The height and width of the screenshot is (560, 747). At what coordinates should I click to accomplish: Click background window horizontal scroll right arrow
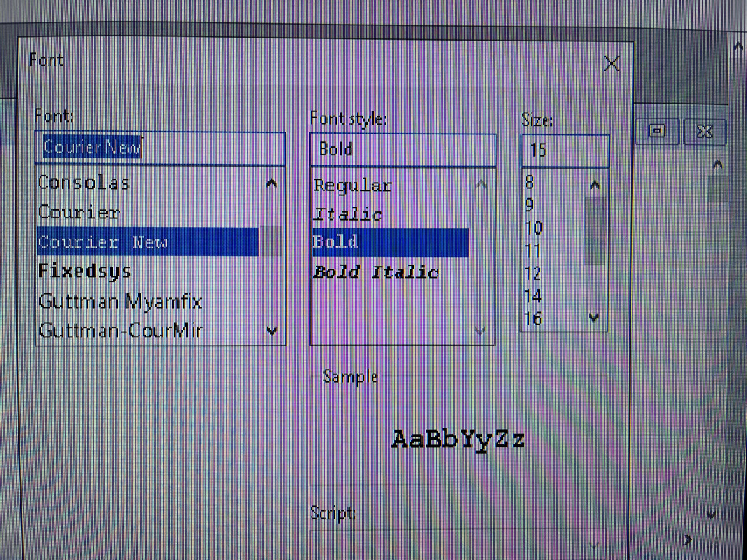688,540
